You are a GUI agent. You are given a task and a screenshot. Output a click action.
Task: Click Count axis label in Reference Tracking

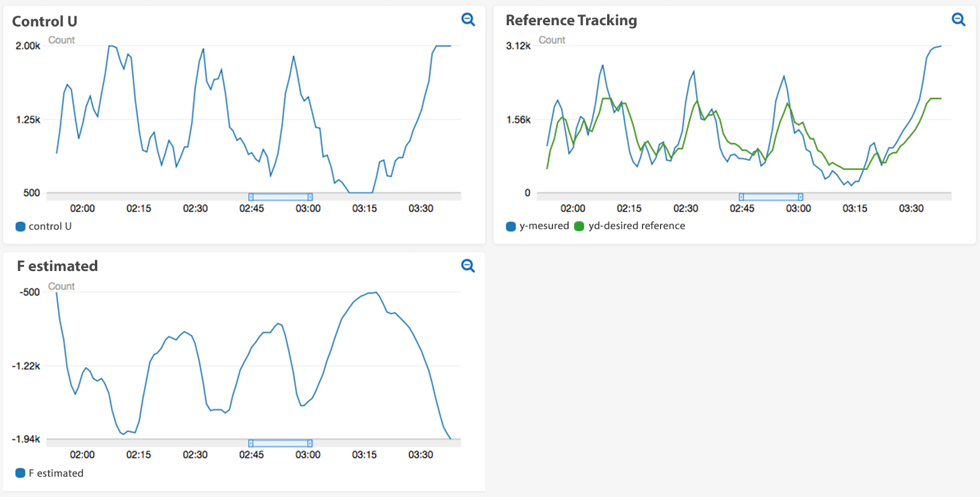point(552,40)
